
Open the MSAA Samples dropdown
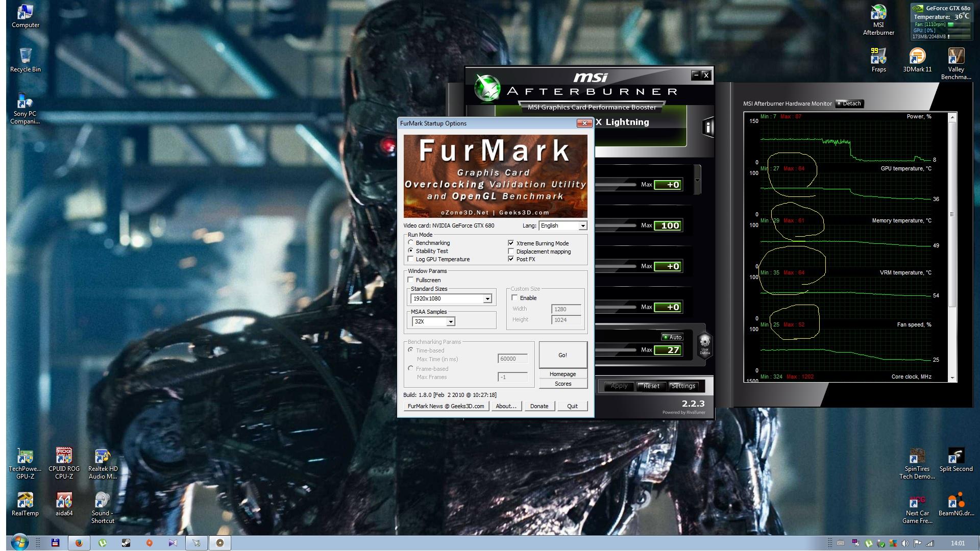(x=450, y=322)
